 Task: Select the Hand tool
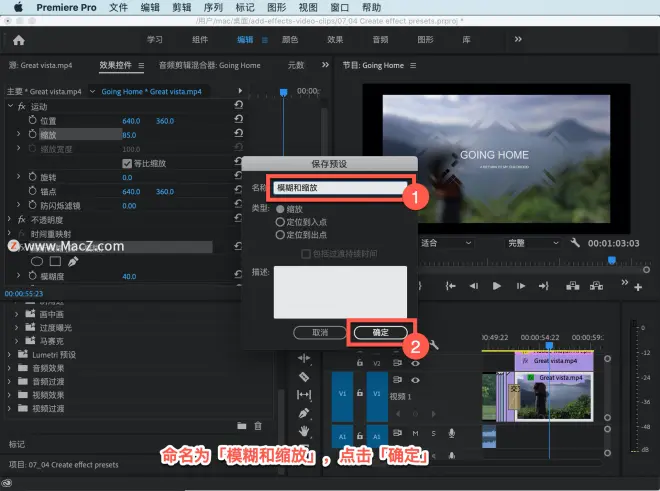[x=304, y=431]
